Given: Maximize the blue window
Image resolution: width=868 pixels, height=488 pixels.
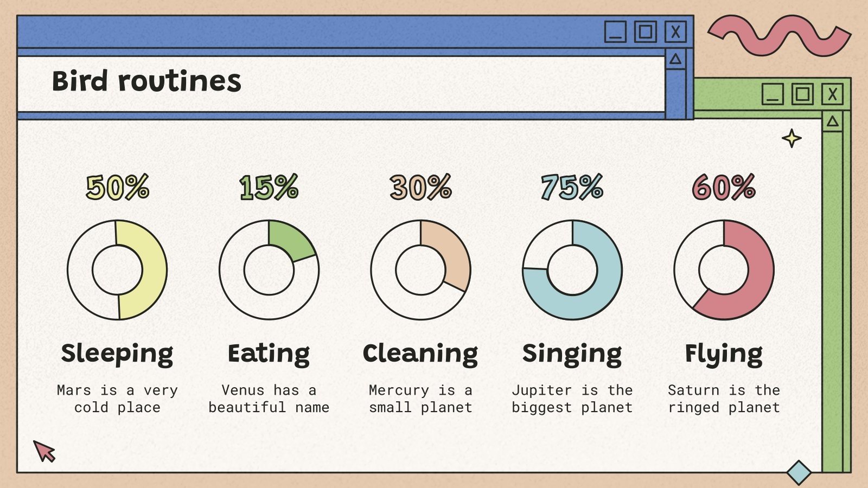Looking at the screenshot, I should click(x=646, y=32).
